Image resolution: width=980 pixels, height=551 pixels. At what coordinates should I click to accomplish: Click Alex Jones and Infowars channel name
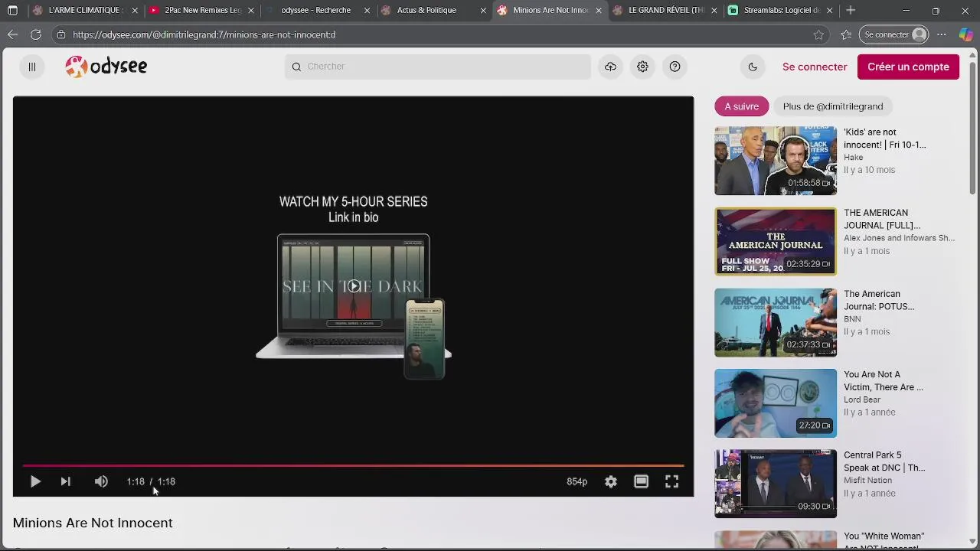click(899, 238)
